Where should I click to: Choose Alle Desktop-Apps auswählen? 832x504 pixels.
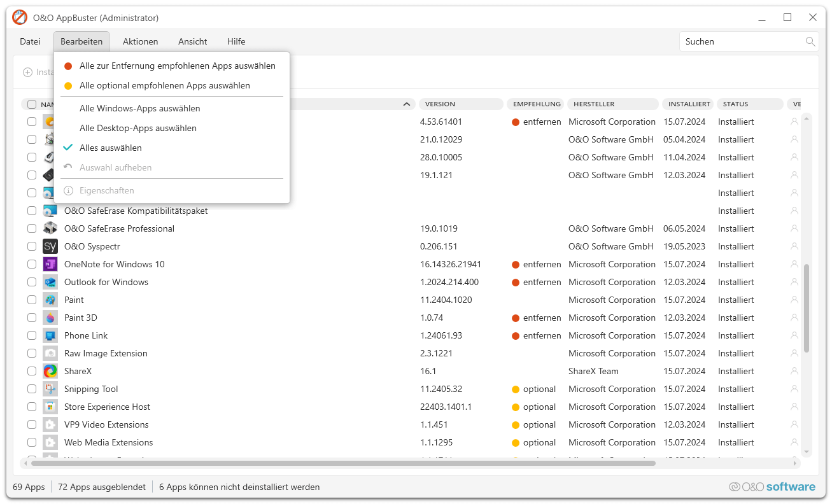click(172, 128)
